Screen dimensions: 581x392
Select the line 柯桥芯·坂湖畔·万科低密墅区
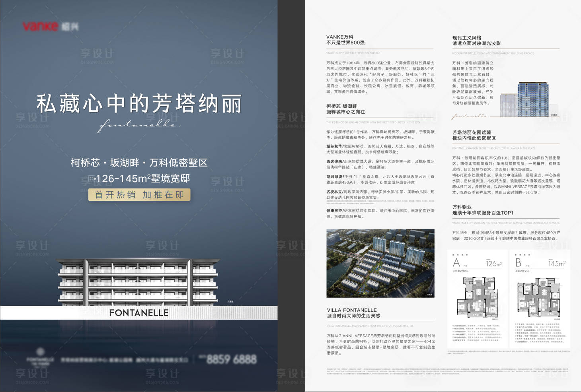[139, 163]
